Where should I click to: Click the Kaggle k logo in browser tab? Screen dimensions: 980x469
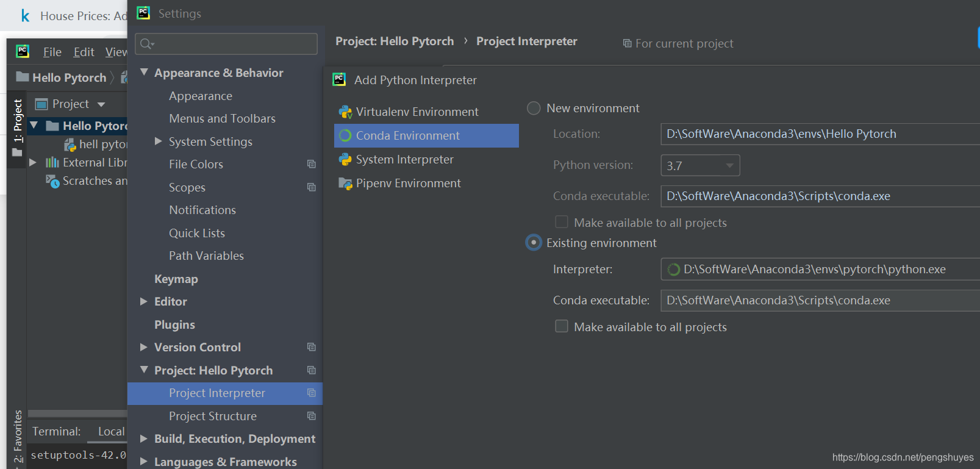tap(25, 16)
